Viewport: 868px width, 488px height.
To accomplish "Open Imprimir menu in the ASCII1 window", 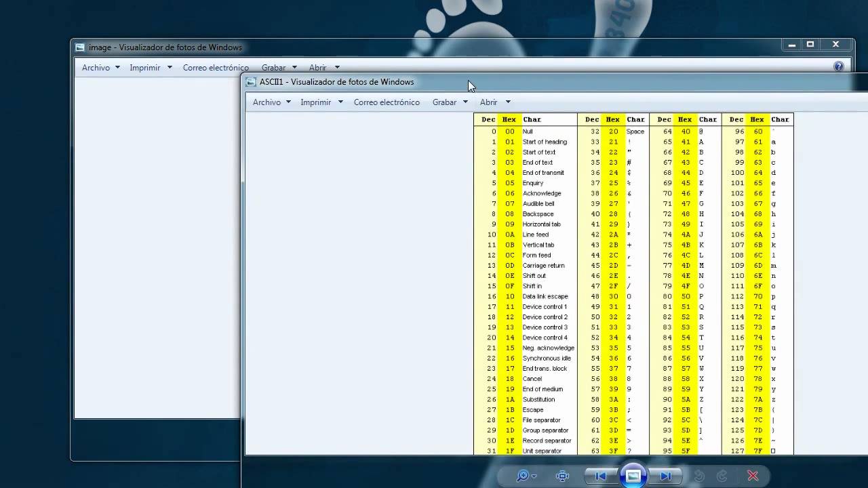I will [x=321, y=102].
